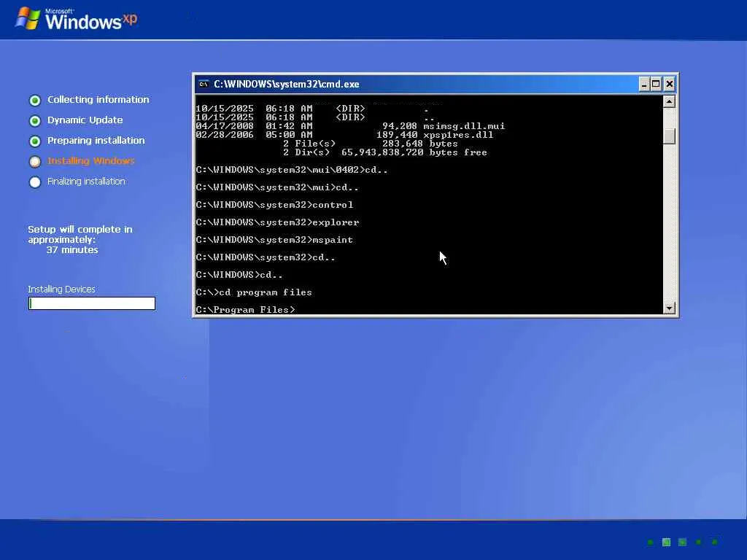Minimize the cmd.exe window

[x=644, y=85]
